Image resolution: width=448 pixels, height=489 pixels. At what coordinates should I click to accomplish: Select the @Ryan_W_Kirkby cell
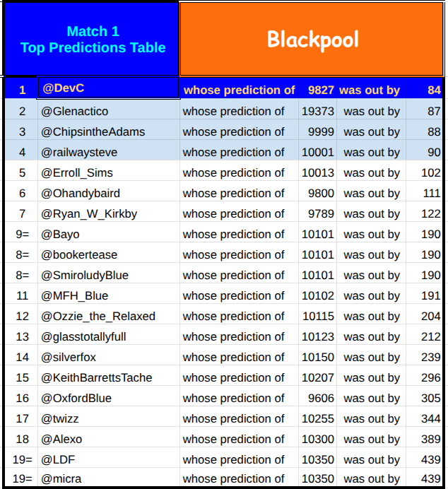tap(109, 214)
